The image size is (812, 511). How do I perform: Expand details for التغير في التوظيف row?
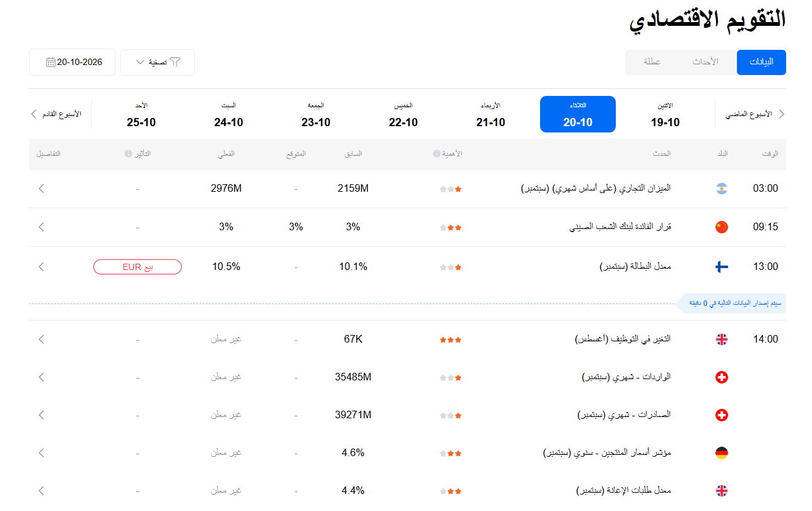coord(42,339)
